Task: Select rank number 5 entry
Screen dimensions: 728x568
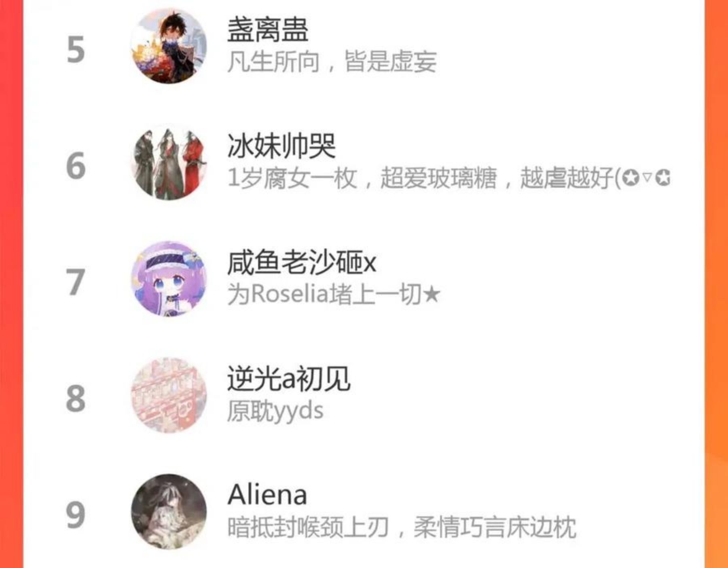Action: pyautogui.click(x=76, y=50)
